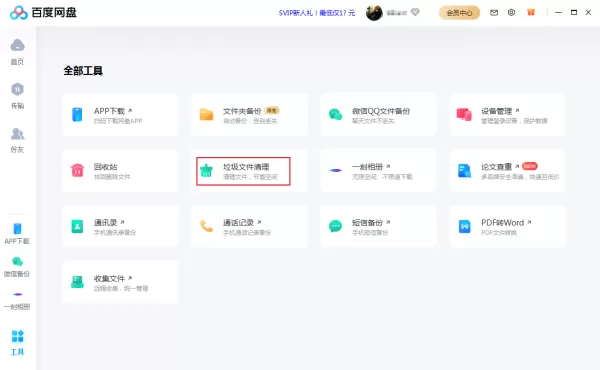600x370 pixels.
Task: Click the blurred username text
Action: click(x=396, y=13)
